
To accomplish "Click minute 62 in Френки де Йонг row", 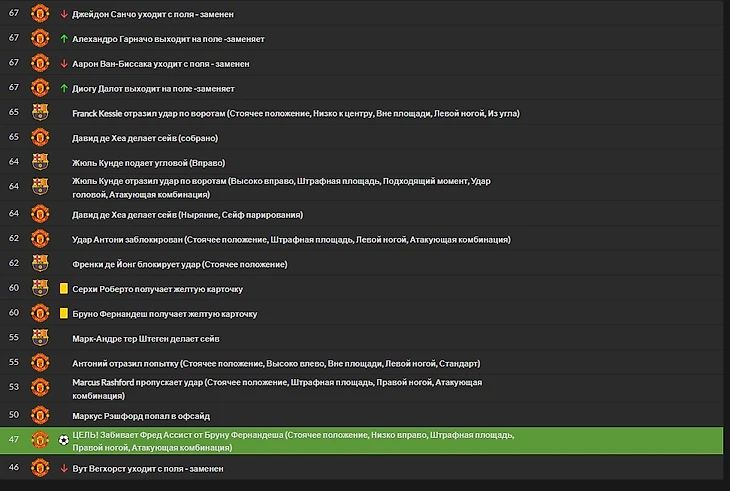I will pos(14,262).
